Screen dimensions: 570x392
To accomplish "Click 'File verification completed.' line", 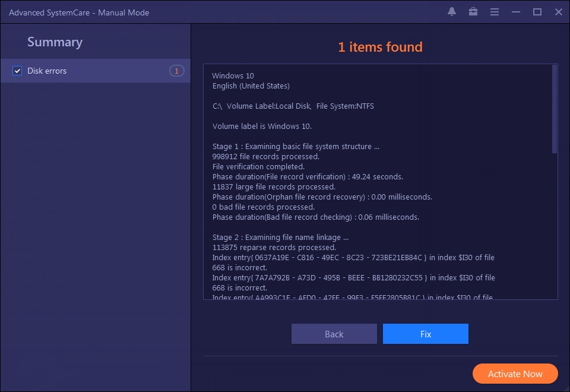I will [x=258, y=166].
